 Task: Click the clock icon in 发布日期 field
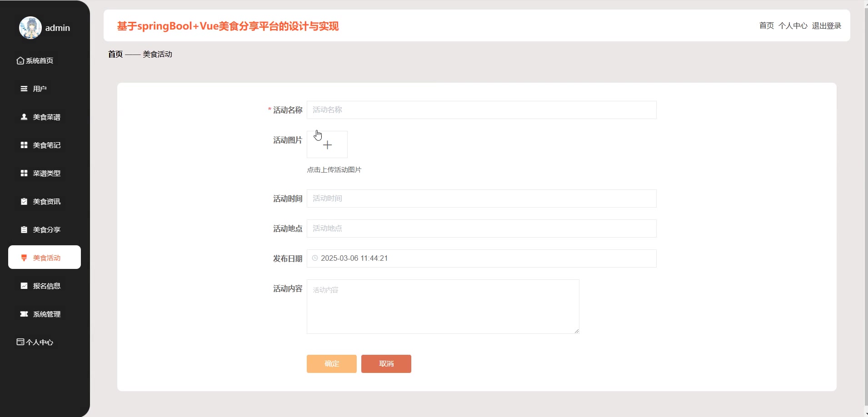[315, 258]
